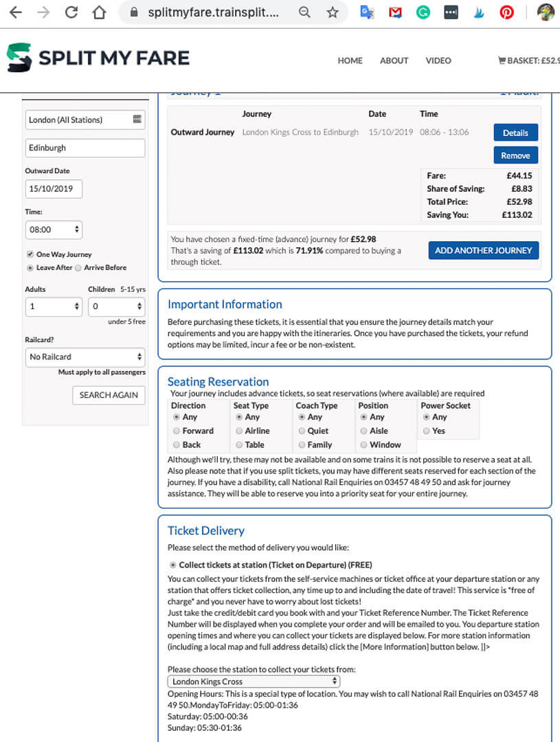The height and width of the screenshot is (742, 560).
Task: Click the padlock site security icon
Action: [134, 12]
